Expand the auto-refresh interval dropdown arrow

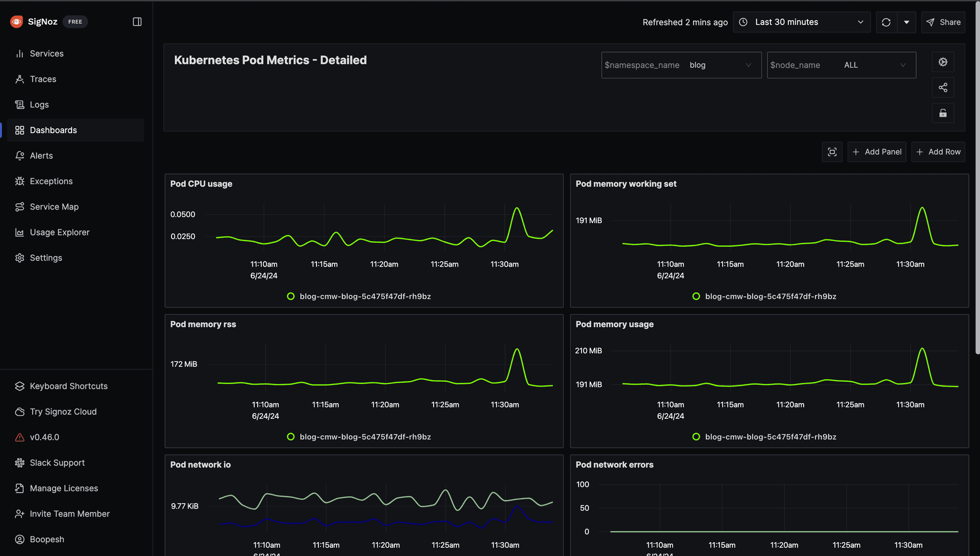click(906, 22)
